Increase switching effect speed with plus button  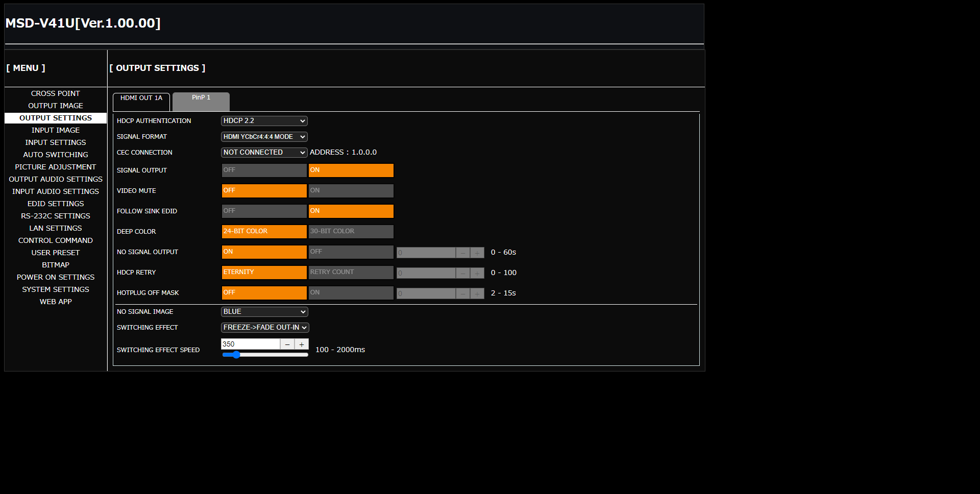point(302,344)
